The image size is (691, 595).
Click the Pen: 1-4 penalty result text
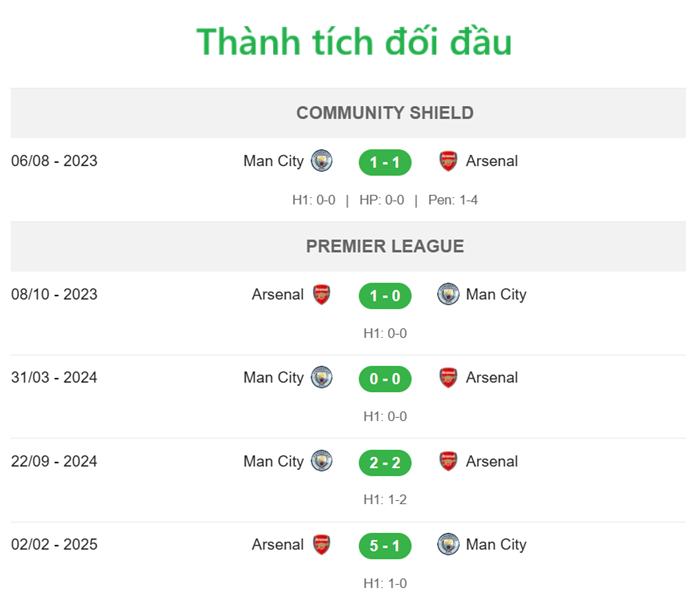[452, 200]
